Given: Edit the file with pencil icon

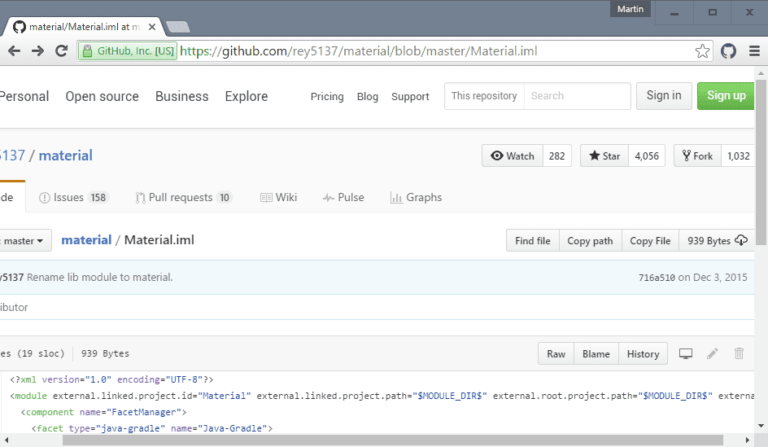Looking at the screenshot, I should click(x=713, y=353).
